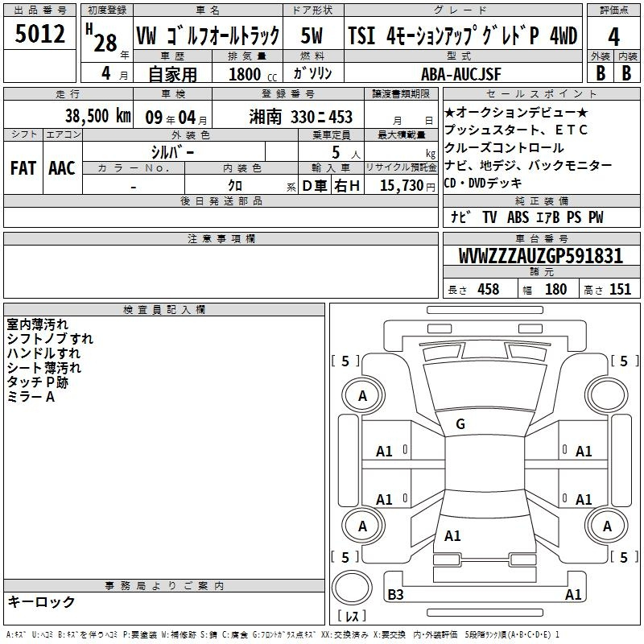Image resolution: width=644 pixels, height=644 pixels.
Task: Select the overall evaluation score 4
Action: click(x=613, y=36)
